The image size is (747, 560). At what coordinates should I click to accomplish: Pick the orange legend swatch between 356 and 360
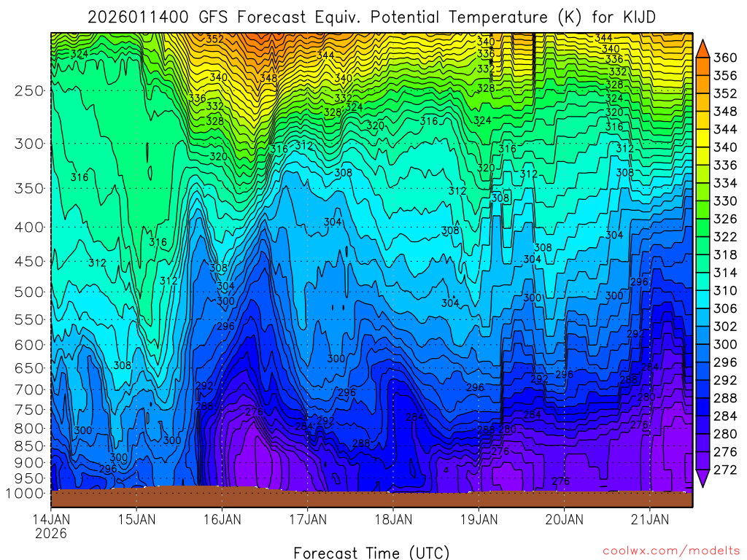703,66
